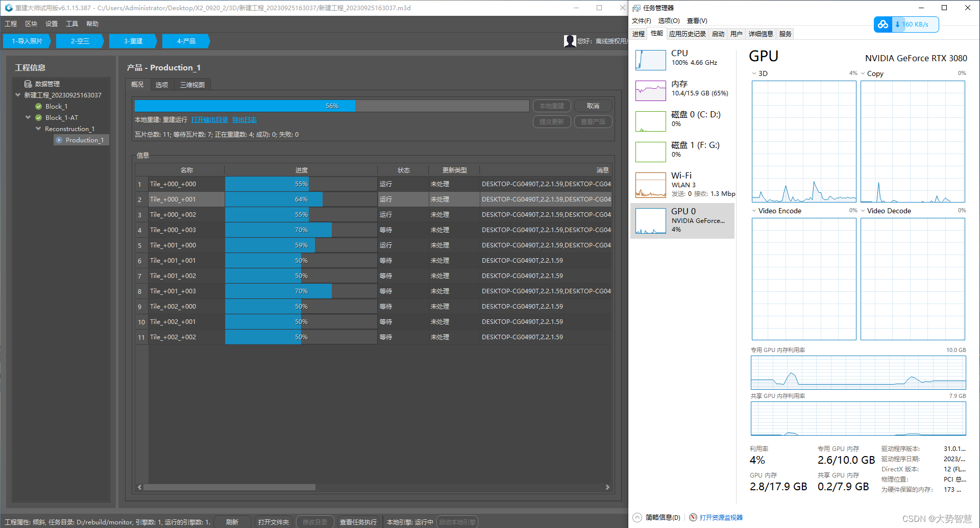
Task: Select the Block_1 tree item
Action: pyautogui.click(x=56, y=106)
